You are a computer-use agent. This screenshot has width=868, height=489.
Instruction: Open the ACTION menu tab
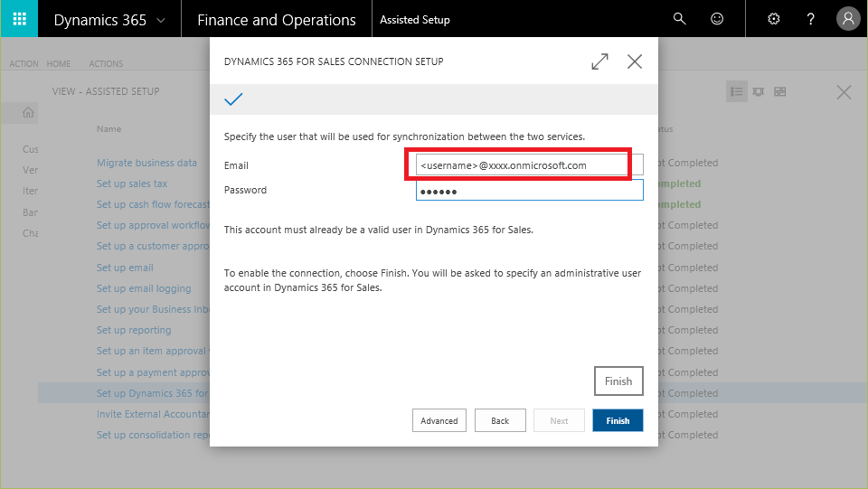24,63
